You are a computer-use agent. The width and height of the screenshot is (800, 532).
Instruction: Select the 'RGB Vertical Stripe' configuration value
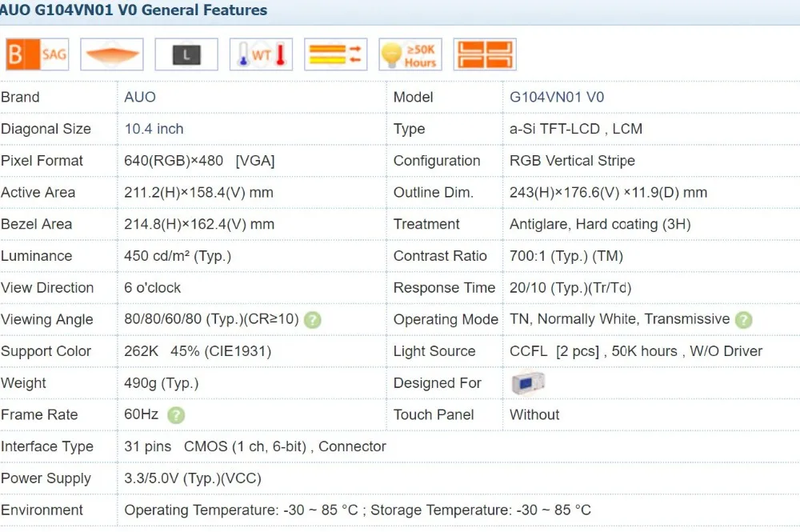[x=572, y=161]
